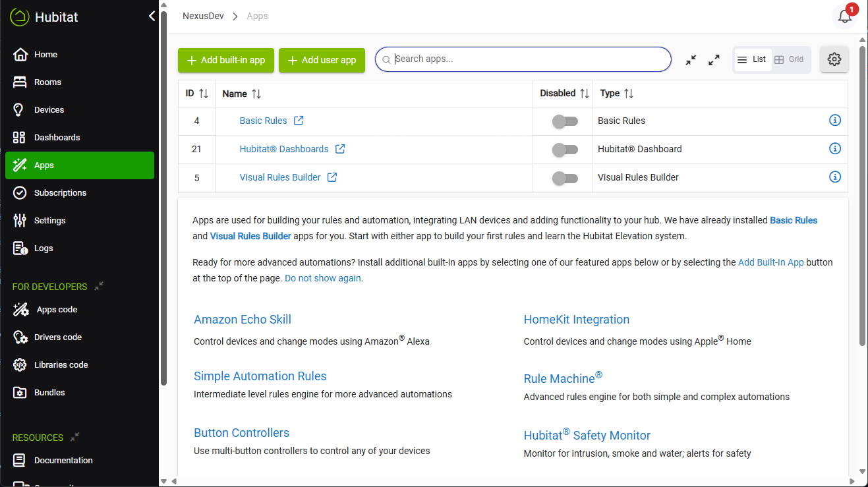Go to Logs page in sidebar
Screen dimensions: 868x487
[43, 248]
